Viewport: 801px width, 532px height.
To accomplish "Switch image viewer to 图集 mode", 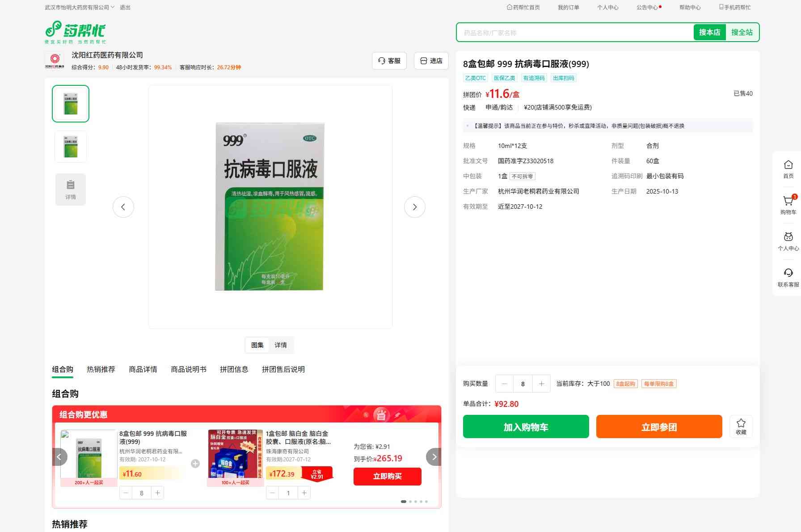I will (x=257, y=345).
